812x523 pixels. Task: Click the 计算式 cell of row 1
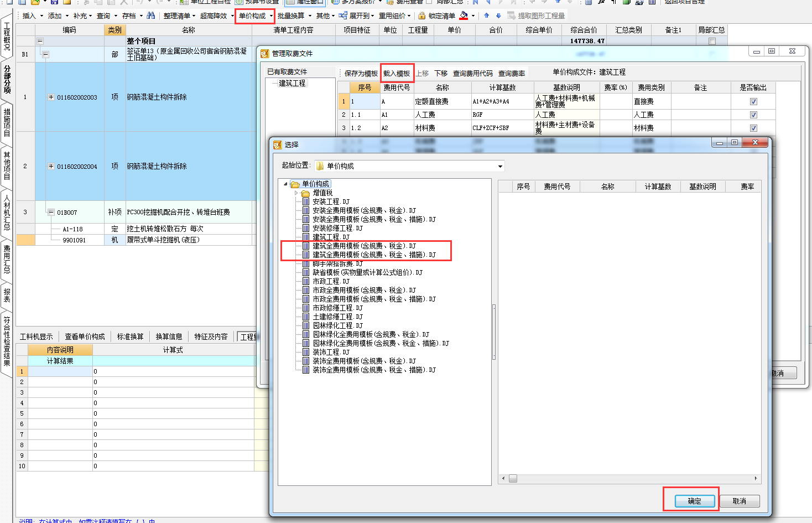click(x=173, y=371)
